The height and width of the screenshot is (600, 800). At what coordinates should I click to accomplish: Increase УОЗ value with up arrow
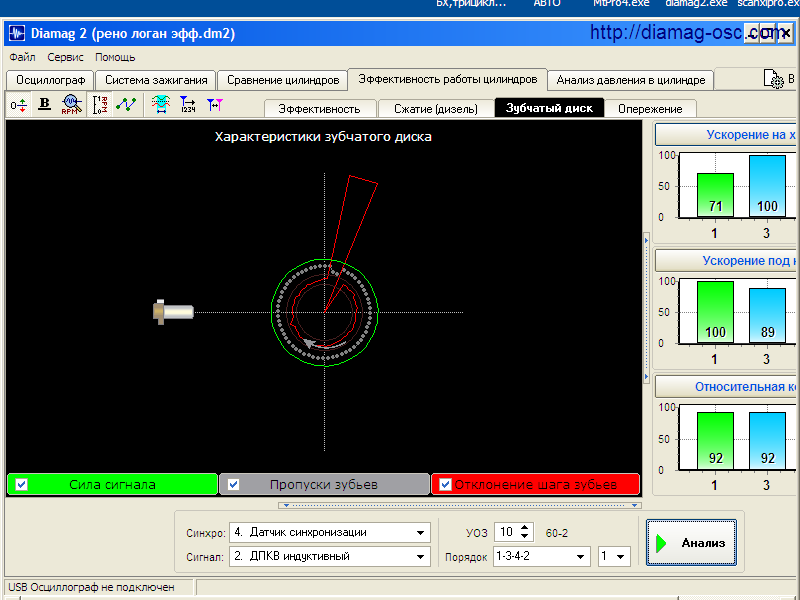[525, 528]
